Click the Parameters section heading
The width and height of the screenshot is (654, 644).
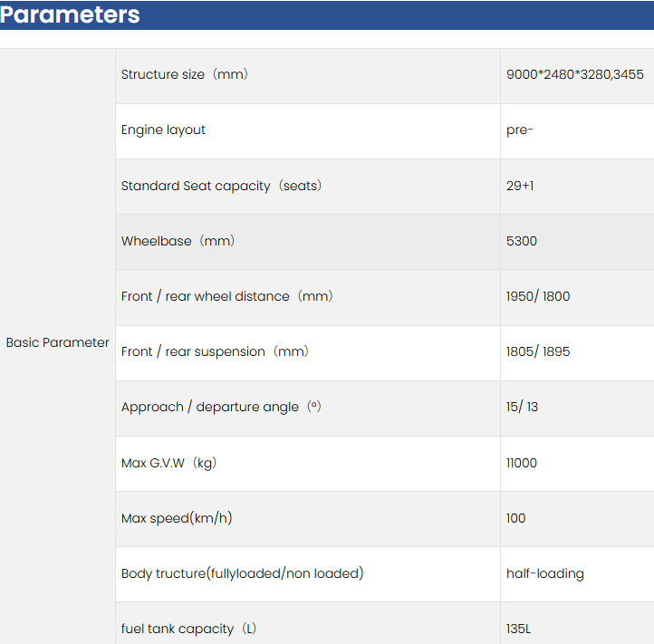click(x=71, y=15)
